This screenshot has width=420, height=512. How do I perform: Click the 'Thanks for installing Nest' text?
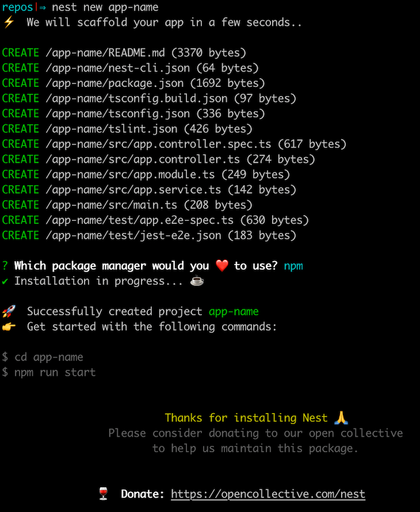pos(246,418)
